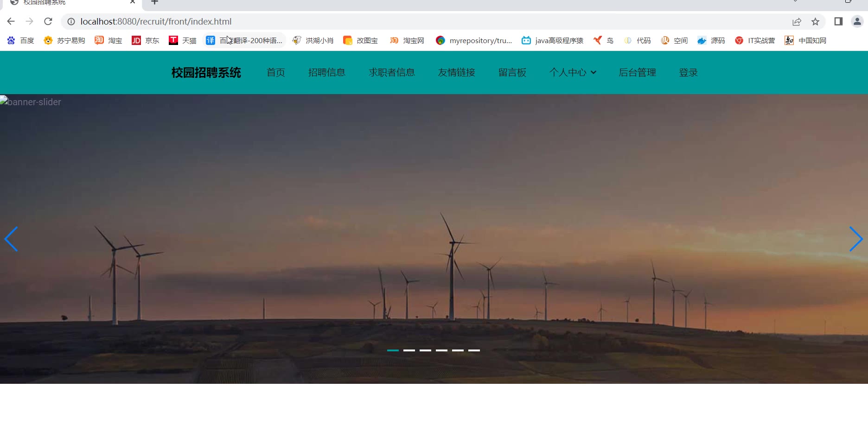Open the 鸟 bookmark
The width and height of the screenshot is (868, 445).
coord(603,40)
